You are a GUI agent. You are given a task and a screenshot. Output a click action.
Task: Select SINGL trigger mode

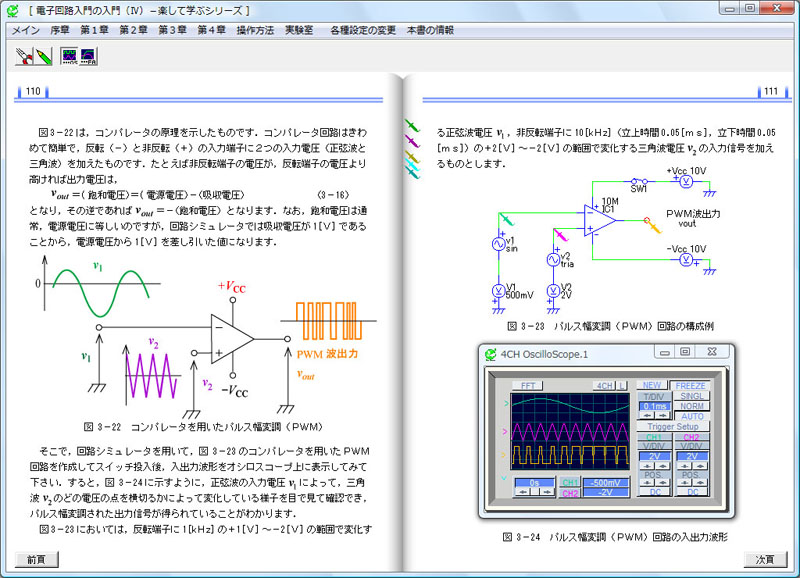coord(692,396)
